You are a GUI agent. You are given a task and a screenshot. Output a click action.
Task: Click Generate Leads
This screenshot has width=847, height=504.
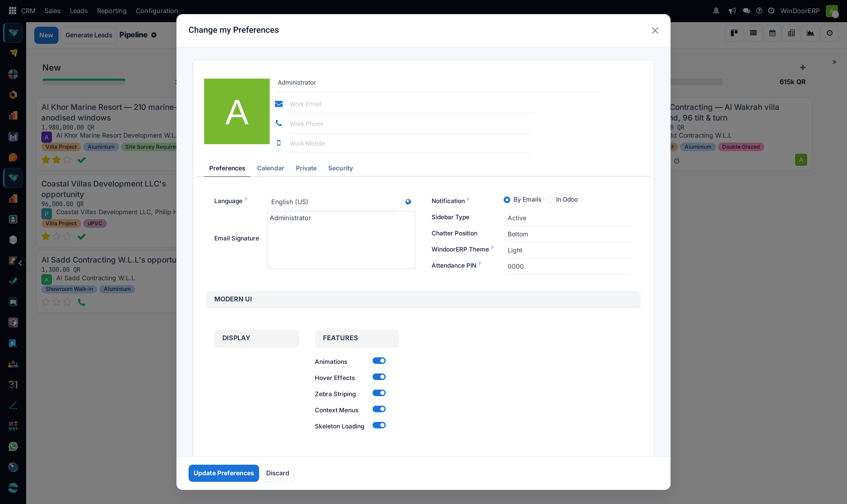(x=89, y=35)
